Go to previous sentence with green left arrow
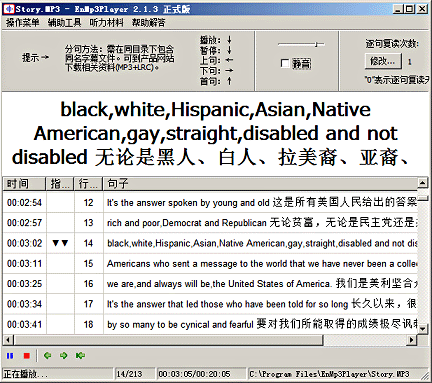This screenshot has height=383, width=432. click(48, 356)
